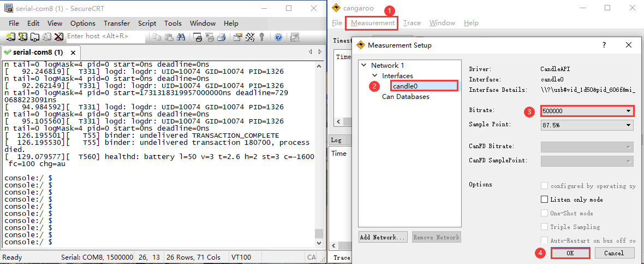644x264 pixels.
Task: Open Session Options toolbar icon
Action: click(x=237, y=37)
